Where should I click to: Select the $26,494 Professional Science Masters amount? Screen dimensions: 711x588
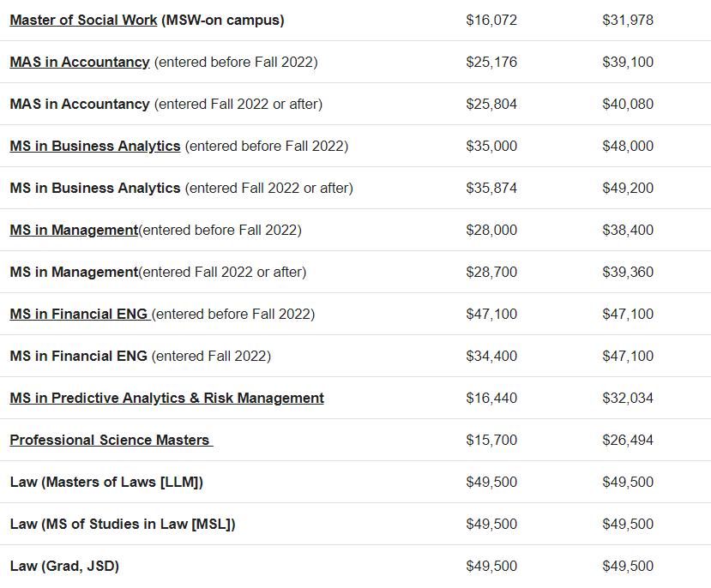628,440
